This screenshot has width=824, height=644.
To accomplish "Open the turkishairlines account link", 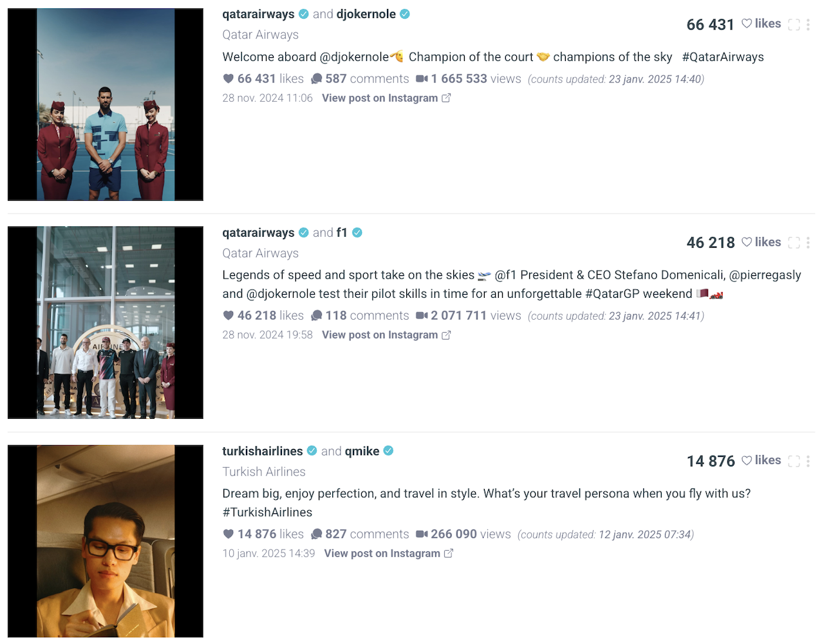I will point(263,451).
